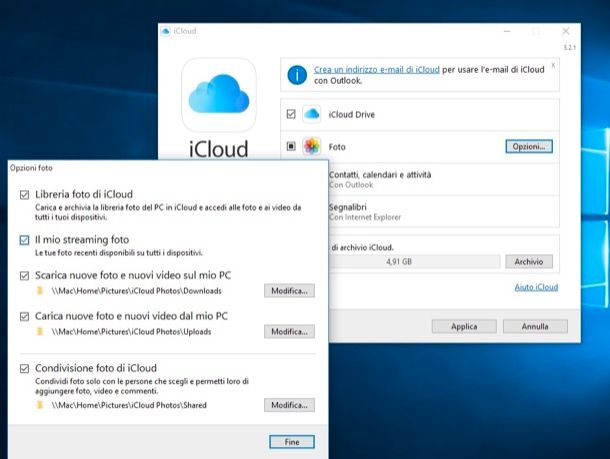Screen dimensions: 610x459
Task: Click the Archivio storage button
Action: pyautogui.click(x=529, y=261)
